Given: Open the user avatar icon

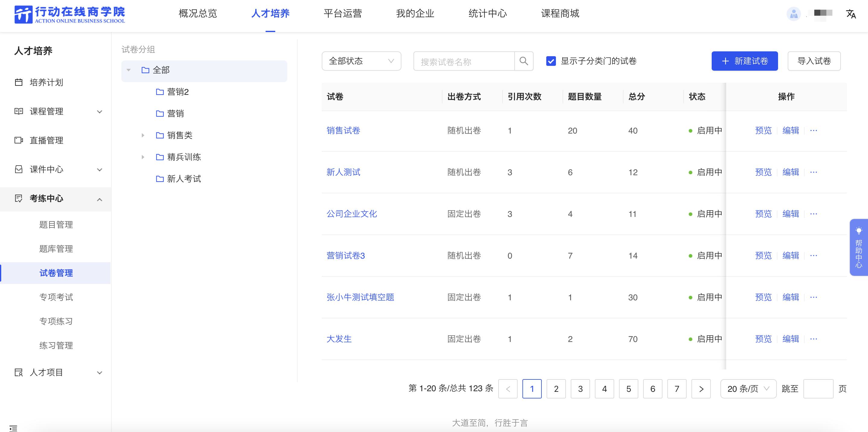Looking at the screenshot, I should pos(793,14).
